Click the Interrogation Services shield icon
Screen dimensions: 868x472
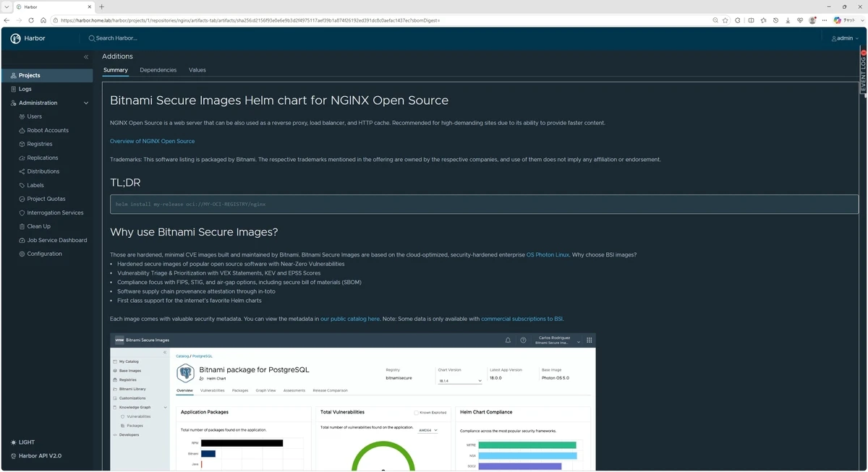pyautogui.click(x=22, y=213)
